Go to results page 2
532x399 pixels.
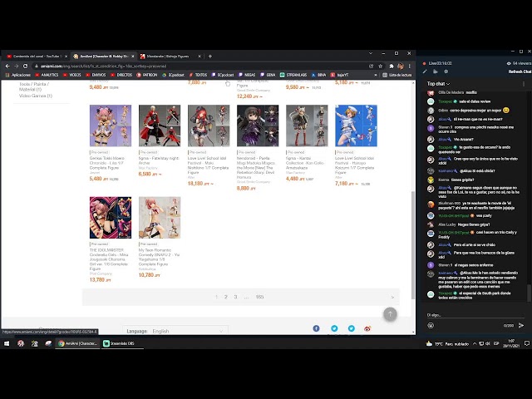[x=225, y=297]
